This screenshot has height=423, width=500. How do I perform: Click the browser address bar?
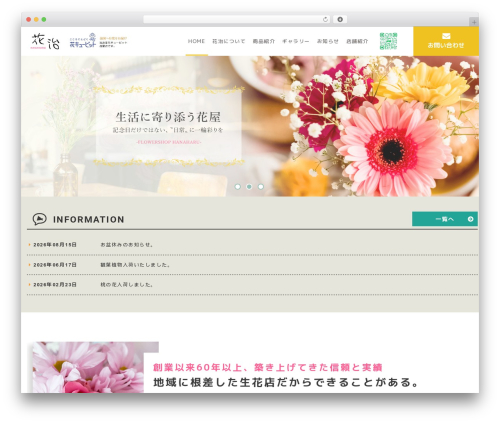(x=237, y=20)
